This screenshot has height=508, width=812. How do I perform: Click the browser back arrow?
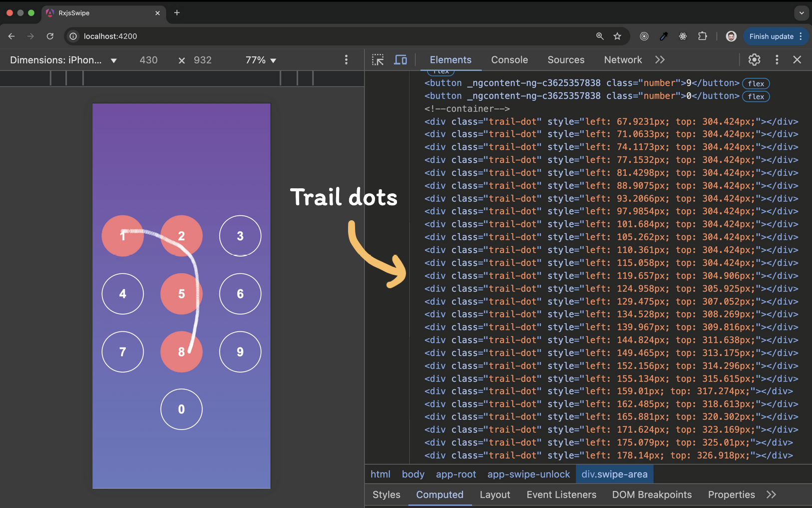11,36
